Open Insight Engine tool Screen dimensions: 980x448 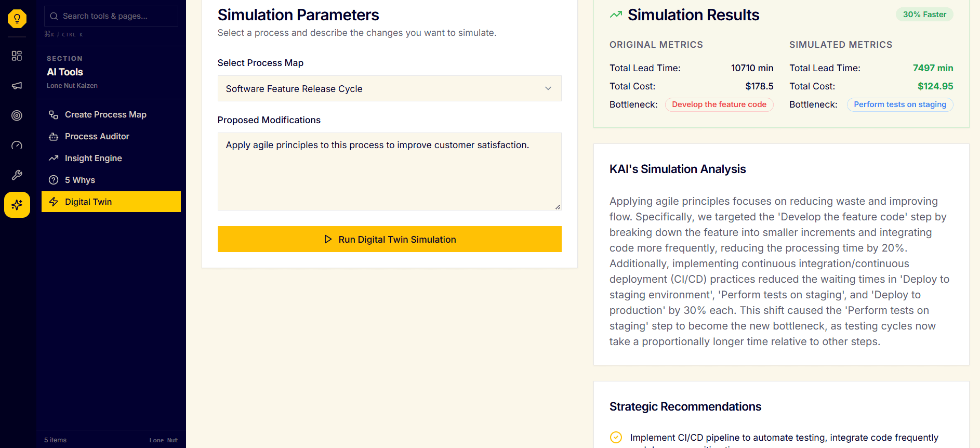click(111, 158)
